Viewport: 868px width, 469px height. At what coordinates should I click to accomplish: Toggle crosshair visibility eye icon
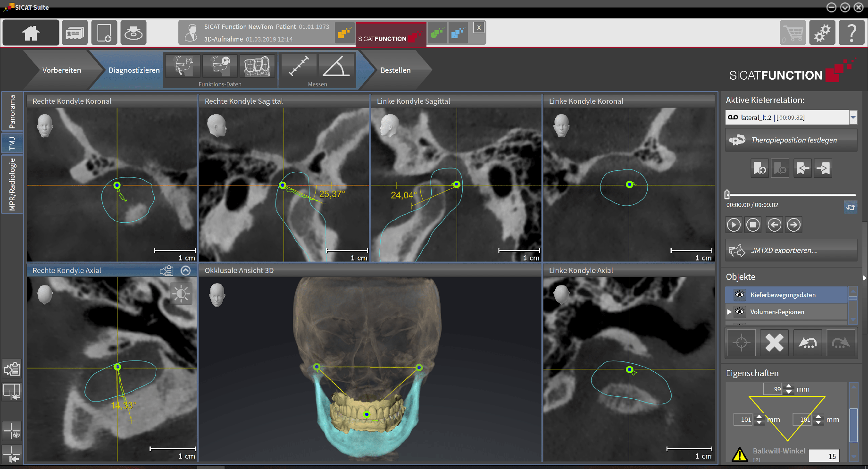[x=12, y=431]
